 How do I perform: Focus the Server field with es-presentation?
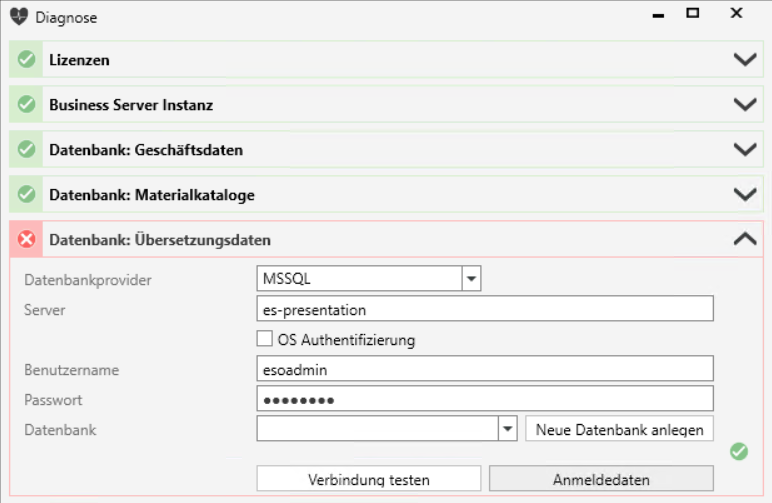[x=485, y=309]
